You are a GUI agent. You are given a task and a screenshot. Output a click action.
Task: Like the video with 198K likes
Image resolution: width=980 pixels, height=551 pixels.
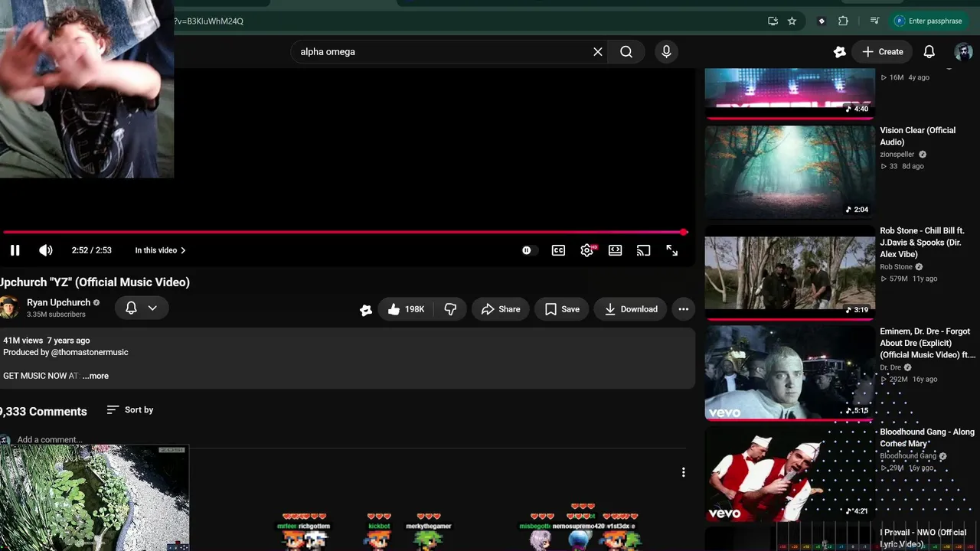coord(407,309)
